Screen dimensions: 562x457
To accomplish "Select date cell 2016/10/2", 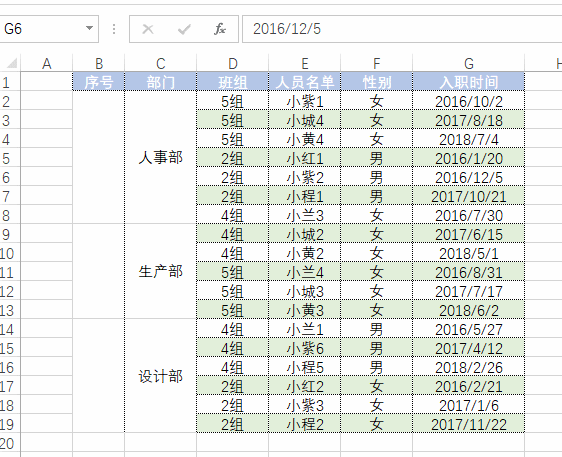I will pyautogui.click(x=469, y=101).
